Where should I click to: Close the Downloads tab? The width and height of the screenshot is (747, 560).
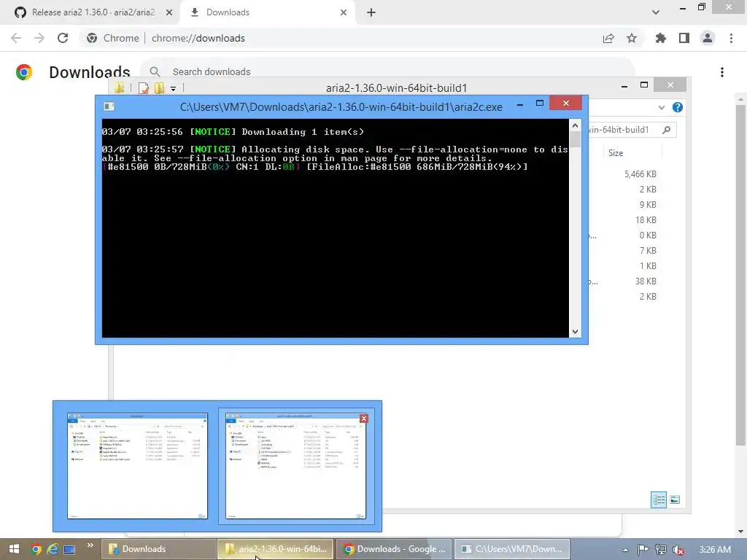pos(344,12)
